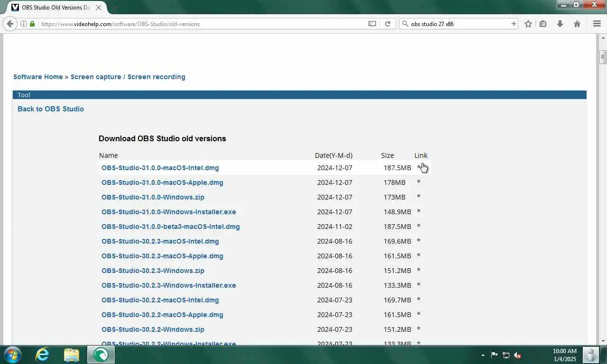
Task: Launch Internet Explorer from taskbar
Action: click(42, 355)
